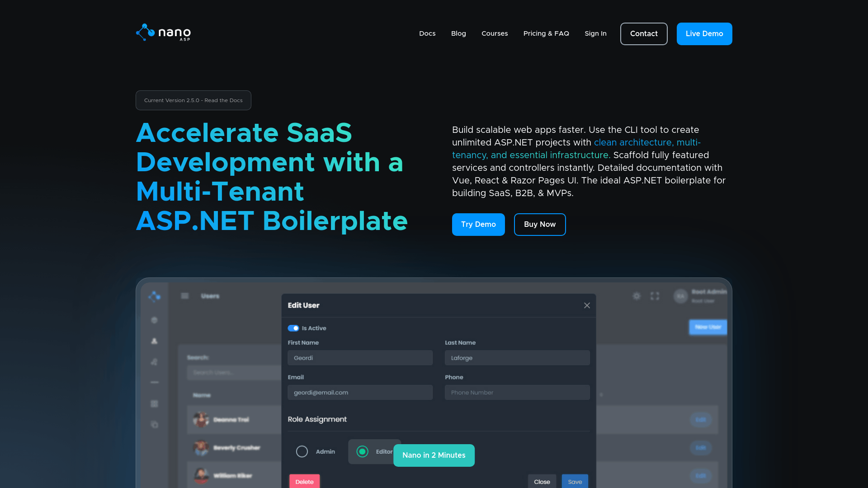Click Beverly Crusher's avatar
868x488 pixels.
[x=201, y=448]
